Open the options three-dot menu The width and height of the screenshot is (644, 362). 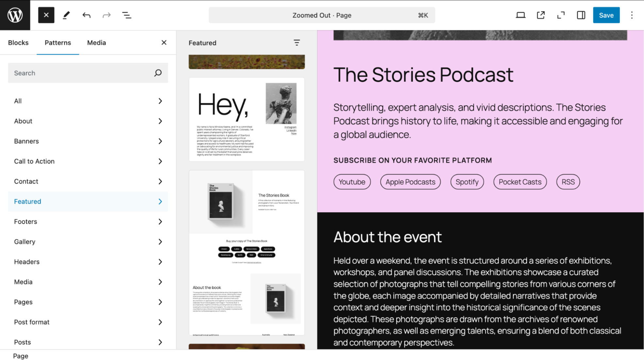coord(632,15)
